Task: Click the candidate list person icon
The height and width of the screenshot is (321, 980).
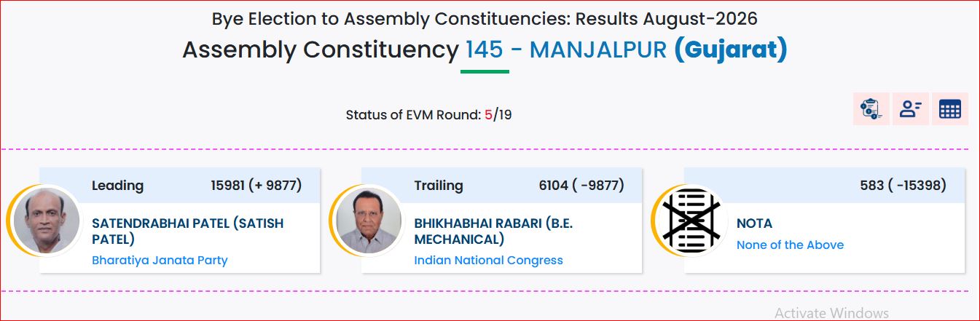Action: click(x=910, y=109)
